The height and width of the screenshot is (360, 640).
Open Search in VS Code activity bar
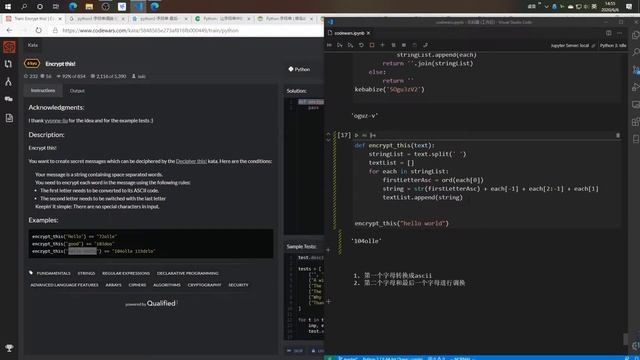(x=635, y=52)
